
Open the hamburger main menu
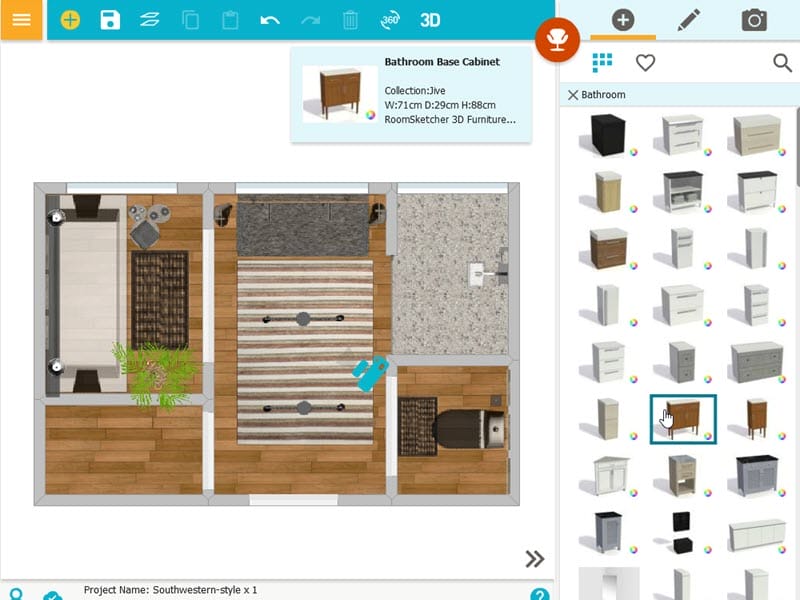(20, 19)
